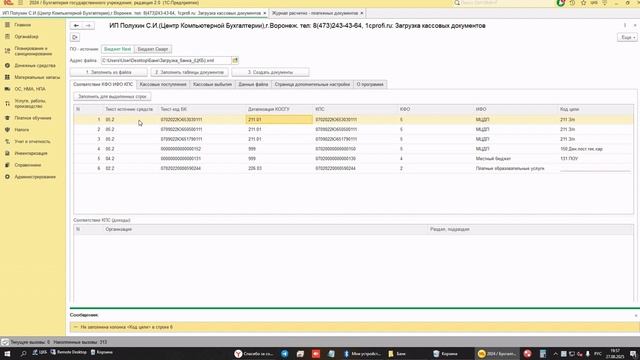Open favorites star icon in title bar
Image resolution: width=640 pixels, height=360 pixels.
(584, 3)
